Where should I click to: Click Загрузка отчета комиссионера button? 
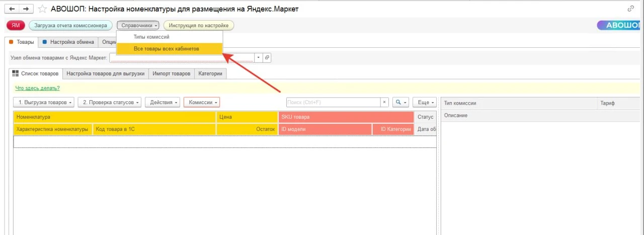70,25
